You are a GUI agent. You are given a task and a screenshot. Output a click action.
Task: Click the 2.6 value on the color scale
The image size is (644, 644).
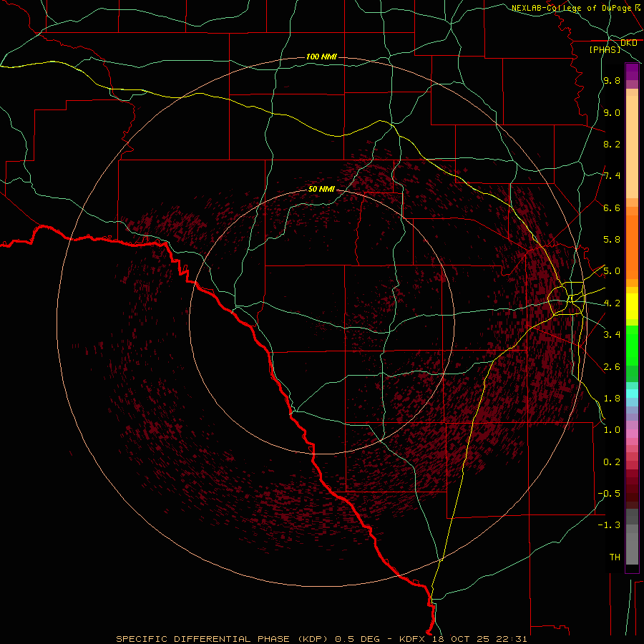612,367
